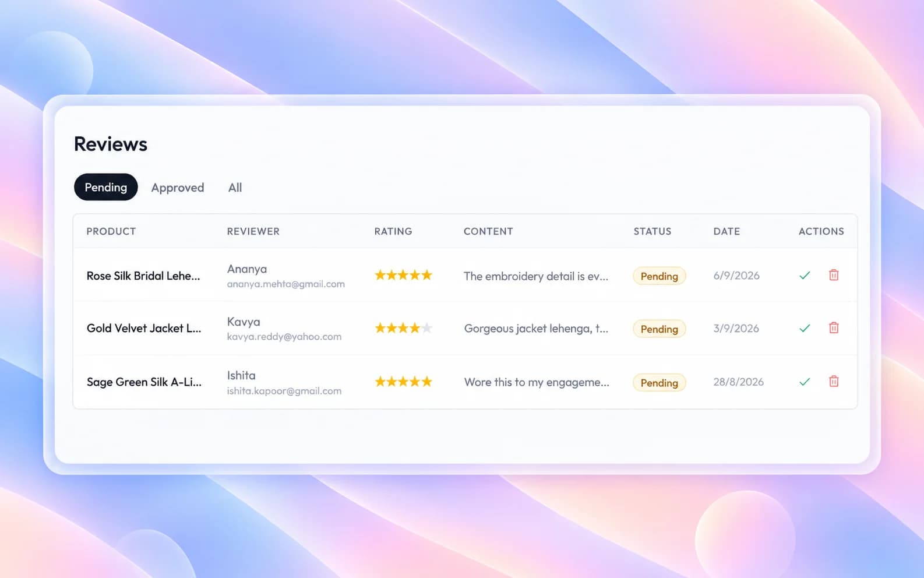The height and width of the screenshot is (578, 924).
Task: Click the email ishita.kapoor@gmail.com
Action: pyautogui.click(x=284, y=391)
